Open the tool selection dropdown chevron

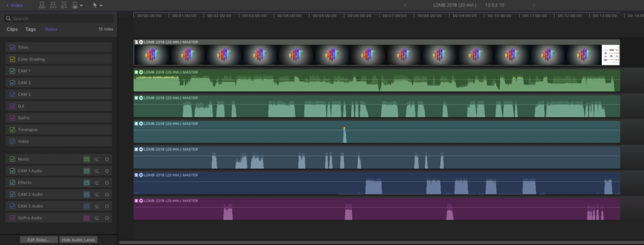[101, 6]
